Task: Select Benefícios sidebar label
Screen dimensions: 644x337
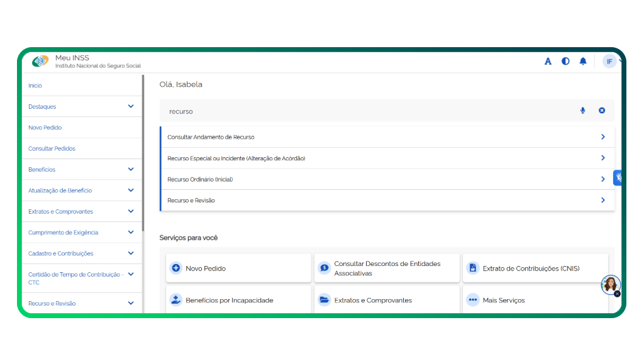Action: 42,169
